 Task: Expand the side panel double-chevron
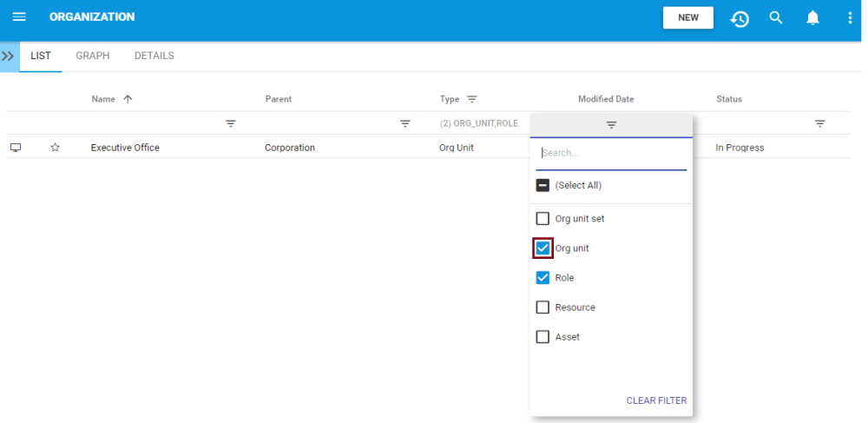coord(9,56)
